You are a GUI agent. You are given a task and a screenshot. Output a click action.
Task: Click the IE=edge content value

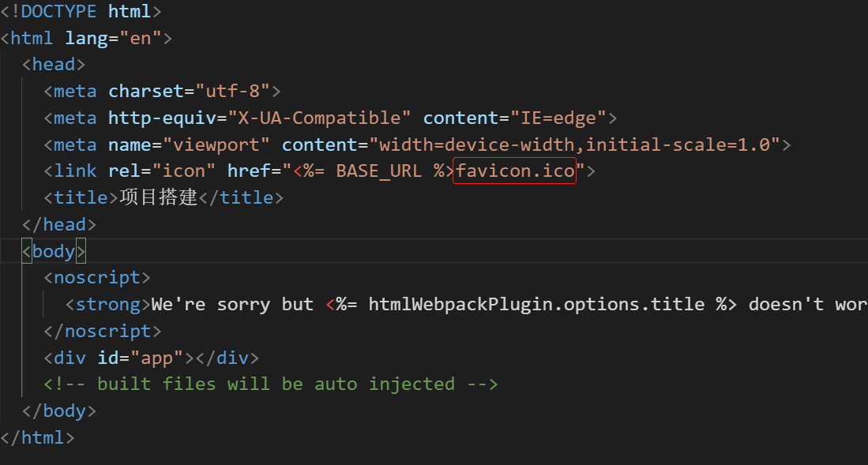click(x=558, y=118)
